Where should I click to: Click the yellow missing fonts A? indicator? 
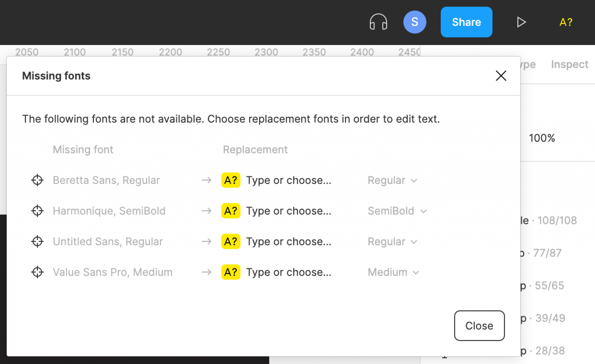(565, 22)
